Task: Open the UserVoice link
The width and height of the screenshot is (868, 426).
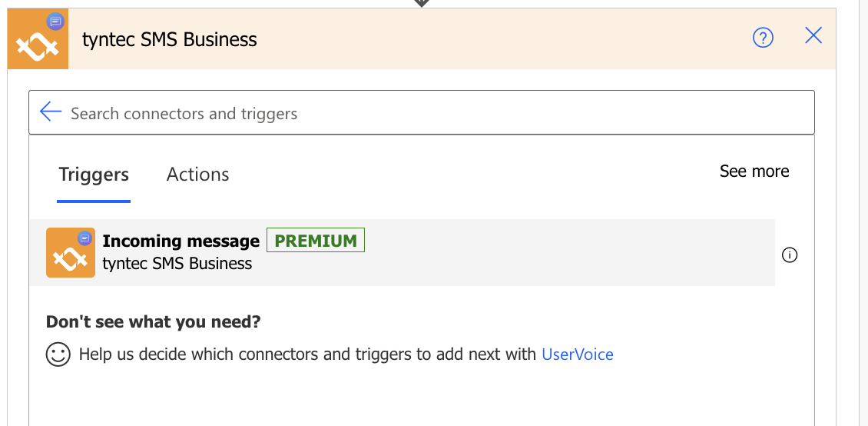Action: [578, 354]
